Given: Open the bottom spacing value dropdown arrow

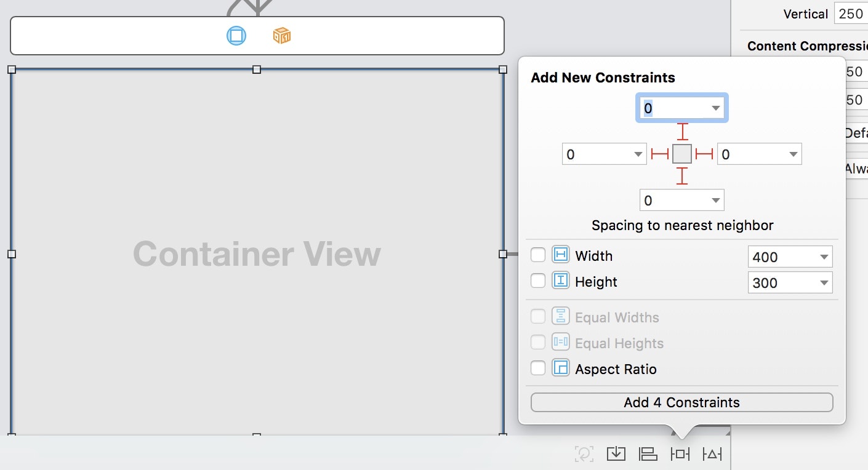Looking at the screenshot, I should (715, 201).
